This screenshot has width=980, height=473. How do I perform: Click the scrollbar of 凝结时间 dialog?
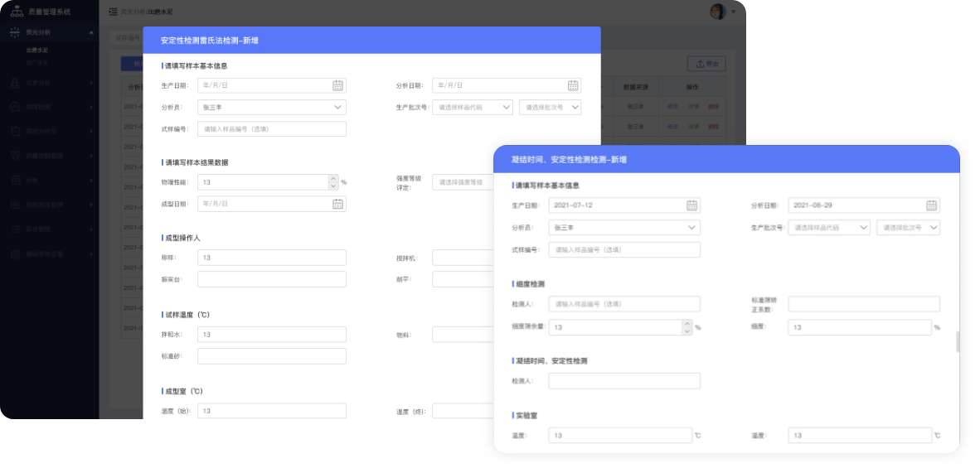[958, 342]
